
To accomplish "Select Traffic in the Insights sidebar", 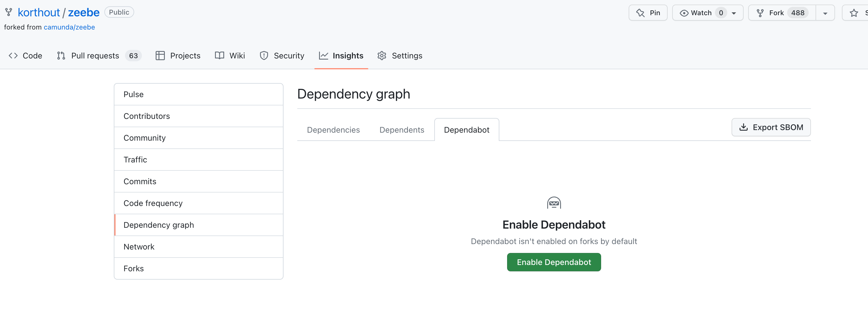I will point(135,159).
